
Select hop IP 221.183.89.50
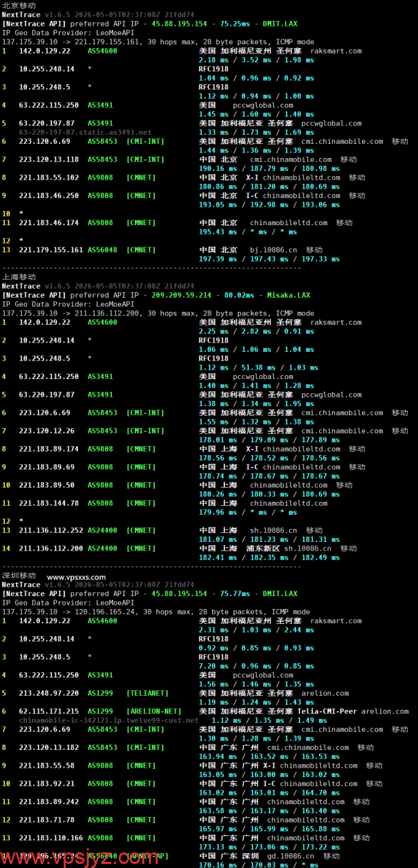[47, 485]
